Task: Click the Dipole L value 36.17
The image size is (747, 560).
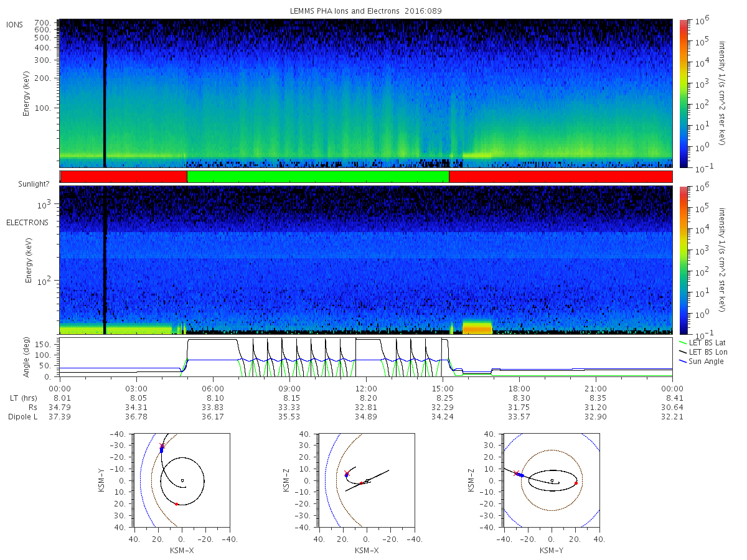Action: tap(213, 416)
